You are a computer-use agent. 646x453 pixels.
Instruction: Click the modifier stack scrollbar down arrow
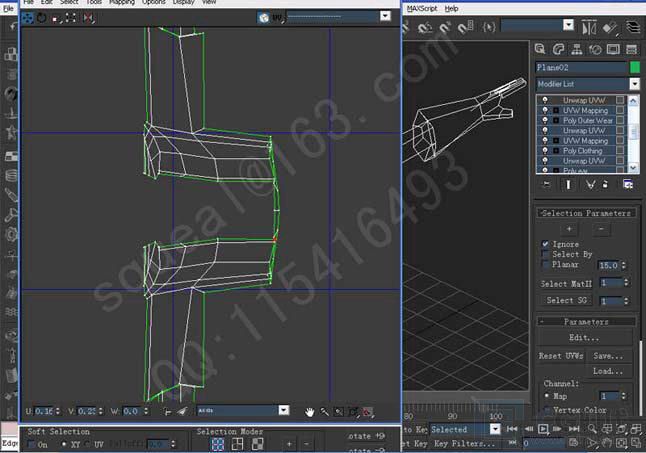[x=633, y=168]
